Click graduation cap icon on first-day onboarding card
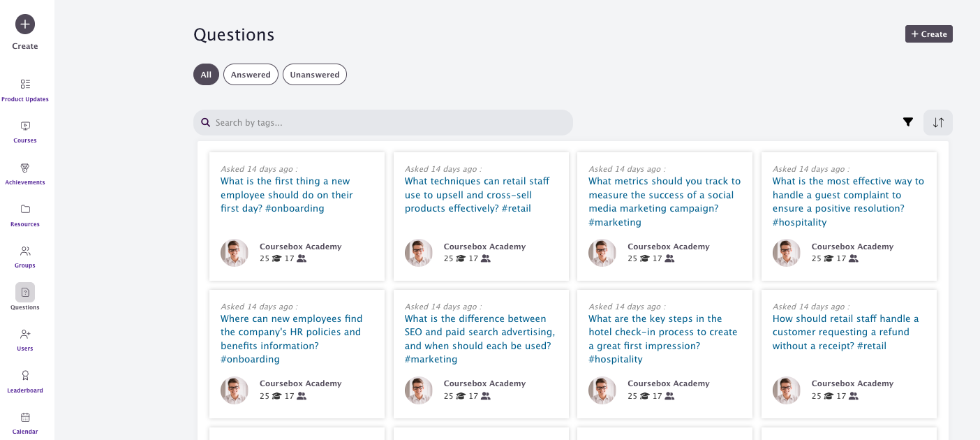The image size is (980, 440). [x=276, y=258]
